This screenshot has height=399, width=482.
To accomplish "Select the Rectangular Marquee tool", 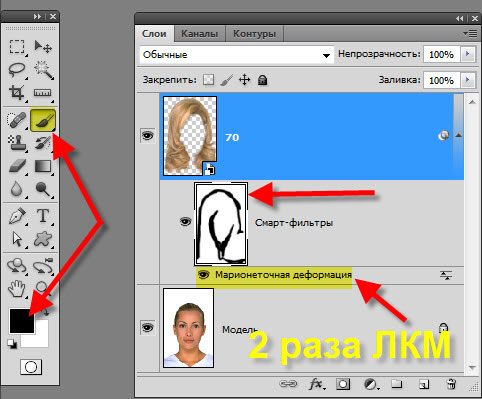I will tap(17, 47).
